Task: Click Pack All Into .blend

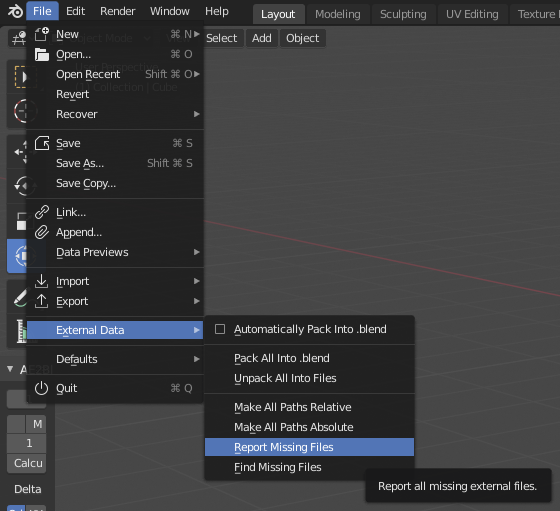Action: pyautogui.click(x=309, y=358)
